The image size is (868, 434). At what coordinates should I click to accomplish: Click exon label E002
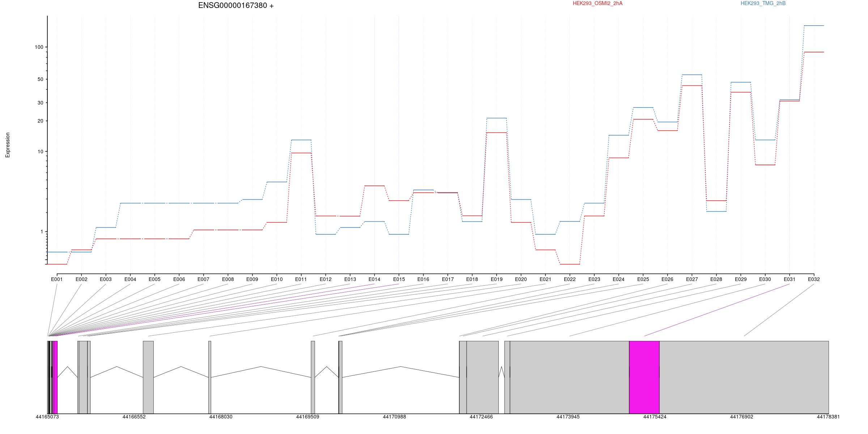pos(81,279)
